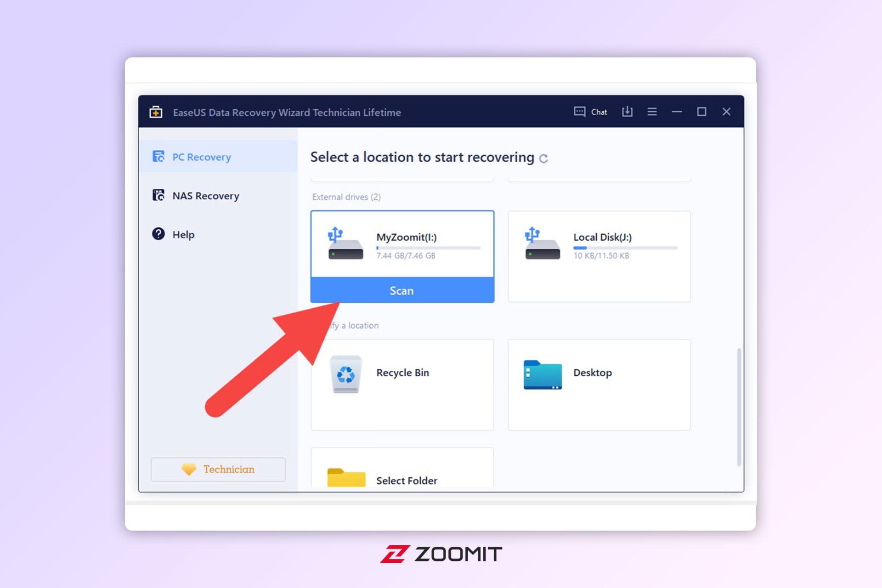Click the EaseUS app logo icon

[156, 112]
